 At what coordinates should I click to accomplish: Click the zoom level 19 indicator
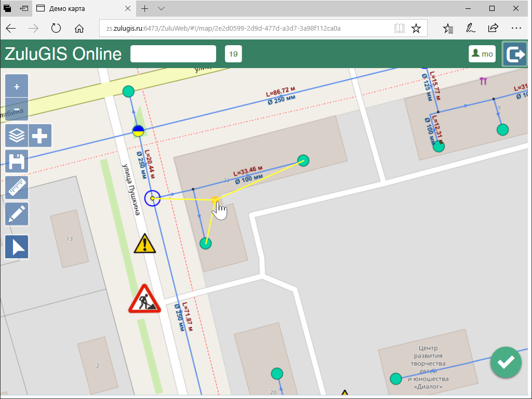click(x=233, y=54)
